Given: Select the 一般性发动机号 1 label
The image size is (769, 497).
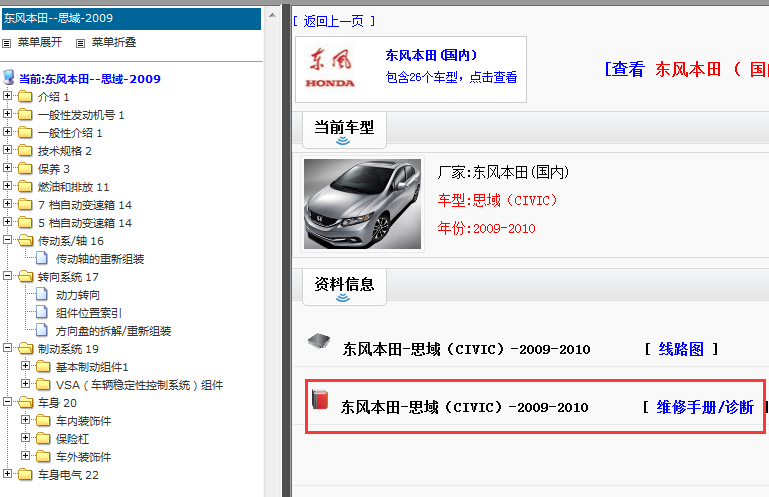Looking at the screenshot, I should tap(81, 115).
